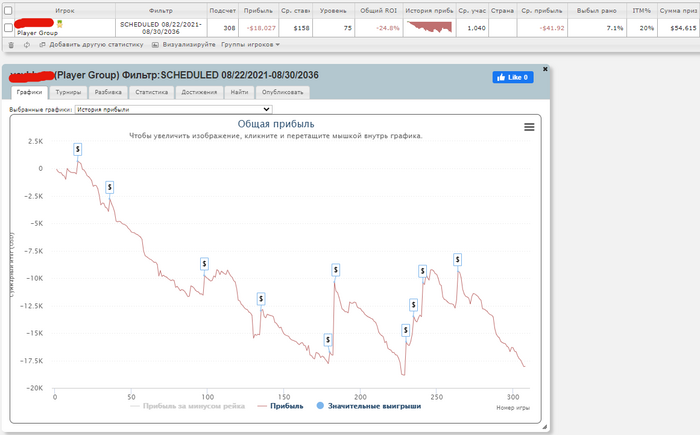Viewport: 700px width, 435px height.
Task: Tick the Player Group row checkbox
Action: (x=8, y=28)
